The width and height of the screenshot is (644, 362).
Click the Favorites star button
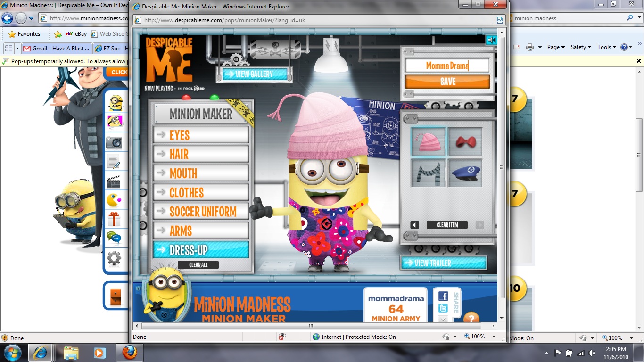25,34
